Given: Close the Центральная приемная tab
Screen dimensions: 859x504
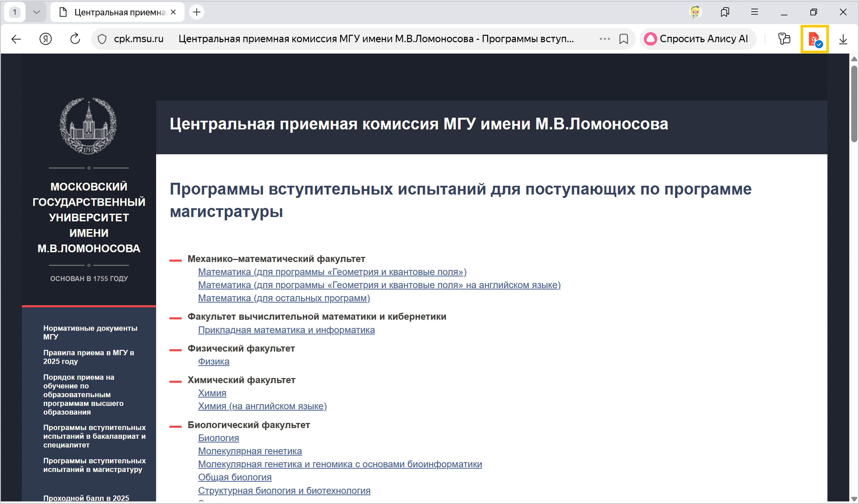Looking at the screenshot, I should click(x=173, y=12).
